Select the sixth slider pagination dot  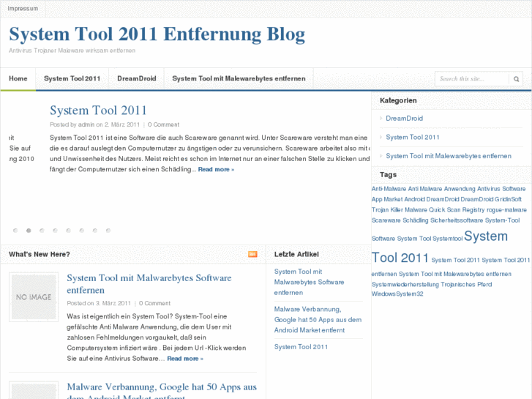tap(81, 231)
